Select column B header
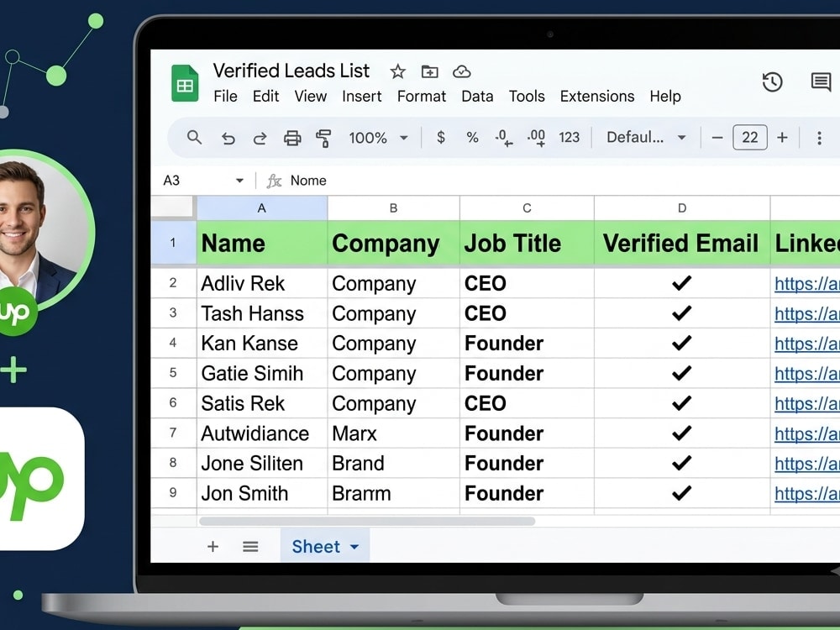 (394, 207)
